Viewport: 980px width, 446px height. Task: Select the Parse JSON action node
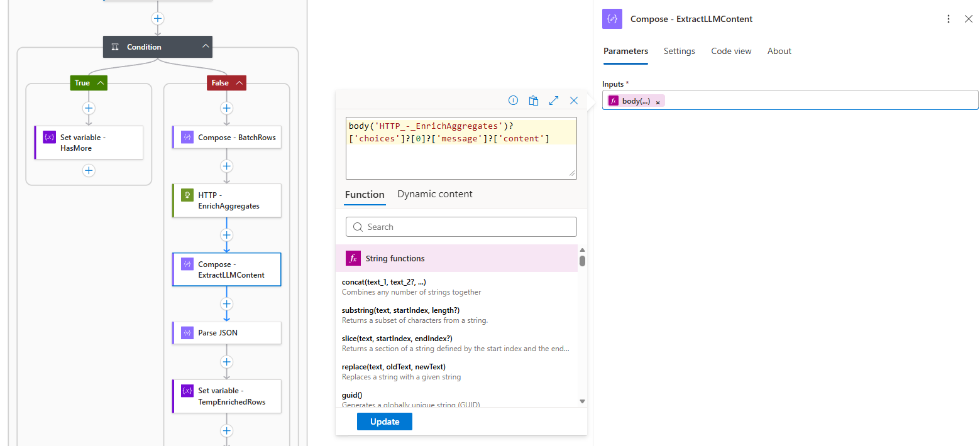coord(226,333)
